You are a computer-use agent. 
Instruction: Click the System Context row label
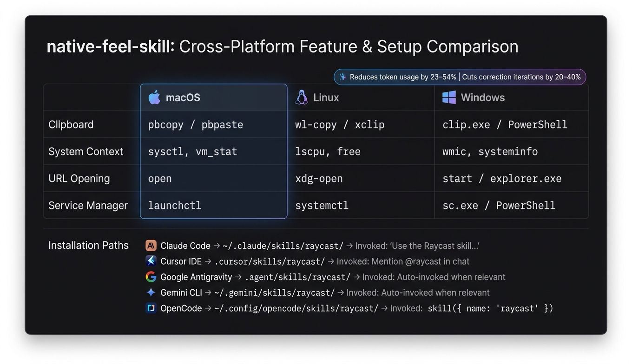(x=86, y=151)
